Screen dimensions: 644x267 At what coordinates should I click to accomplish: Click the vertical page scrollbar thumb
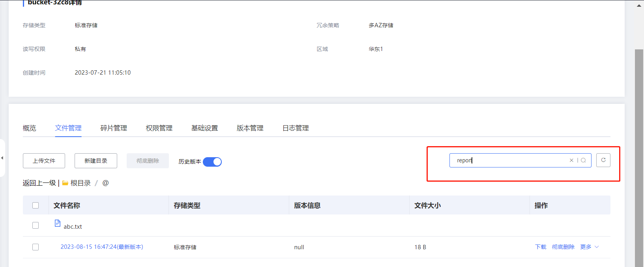pyautogui.click(x=639, y=158)
